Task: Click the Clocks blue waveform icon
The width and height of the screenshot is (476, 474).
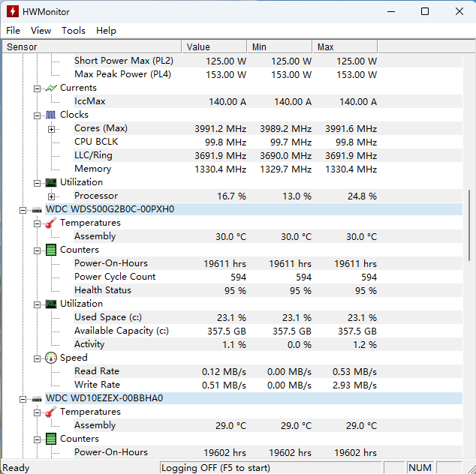Action: 51,115
